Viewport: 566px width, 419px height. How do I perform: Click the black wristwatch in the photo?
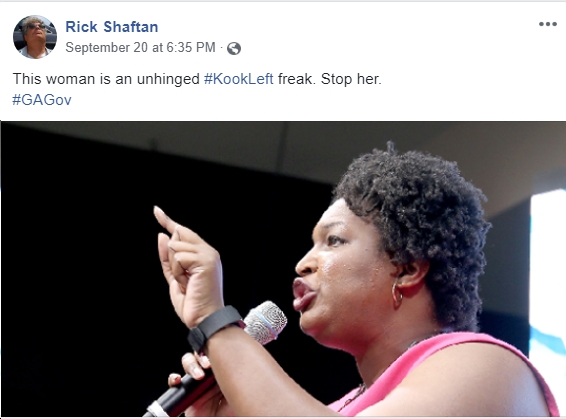tap(215, 327)
